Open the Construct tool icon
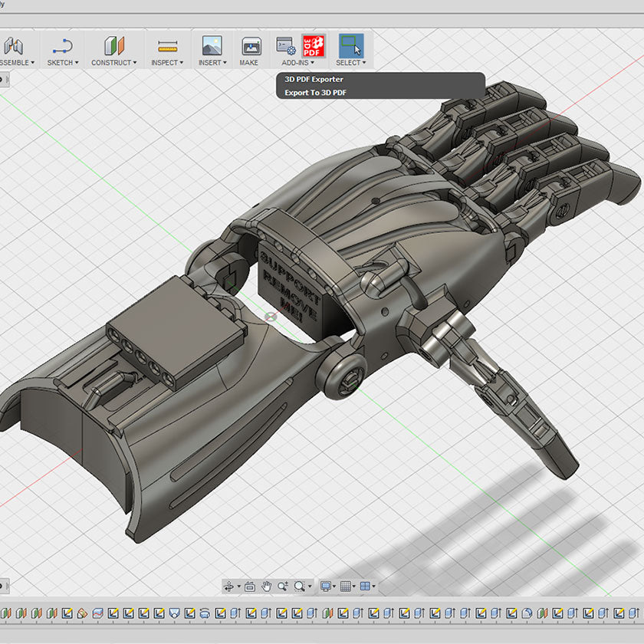The width and height of the screenshot is (644, 644). coord(113,44)
